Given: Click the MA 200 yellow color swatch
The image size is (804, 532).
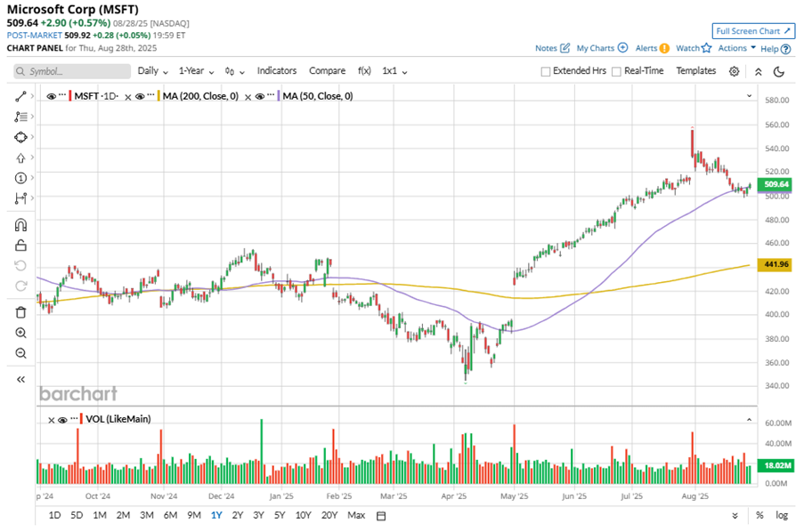Looking at the screenshot, I should [x=159, y=96].
